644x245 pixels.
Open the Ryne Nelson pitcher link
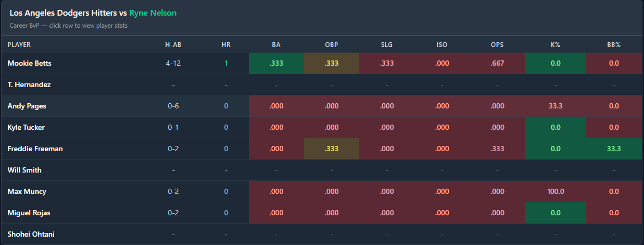coord(153,13)
